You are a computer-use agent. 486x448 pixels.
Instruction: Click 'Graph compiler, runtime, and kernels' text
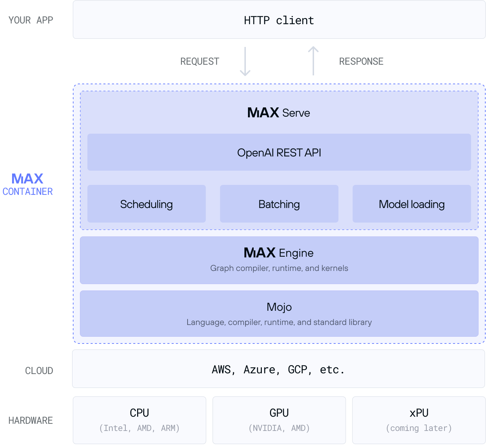coord(279,268)
